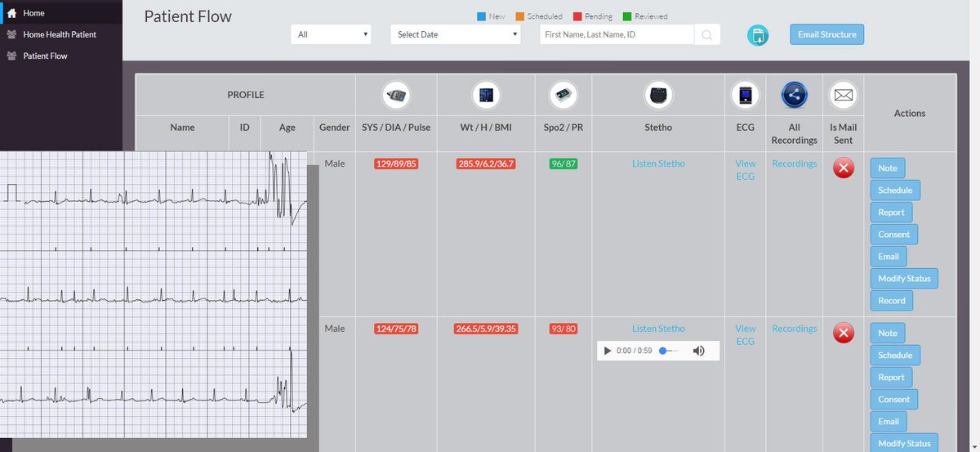Click Consent button in second row

[x=894, y=400]
